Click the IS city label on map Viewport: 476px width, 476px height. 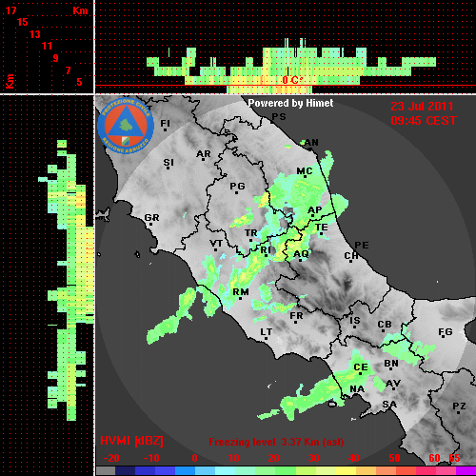355,321
